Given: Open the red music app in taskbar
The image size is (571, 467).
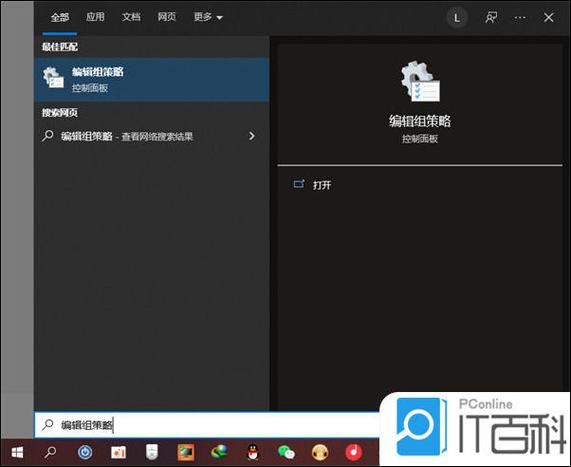Looking at the screenshot, I should click(354, 452).
